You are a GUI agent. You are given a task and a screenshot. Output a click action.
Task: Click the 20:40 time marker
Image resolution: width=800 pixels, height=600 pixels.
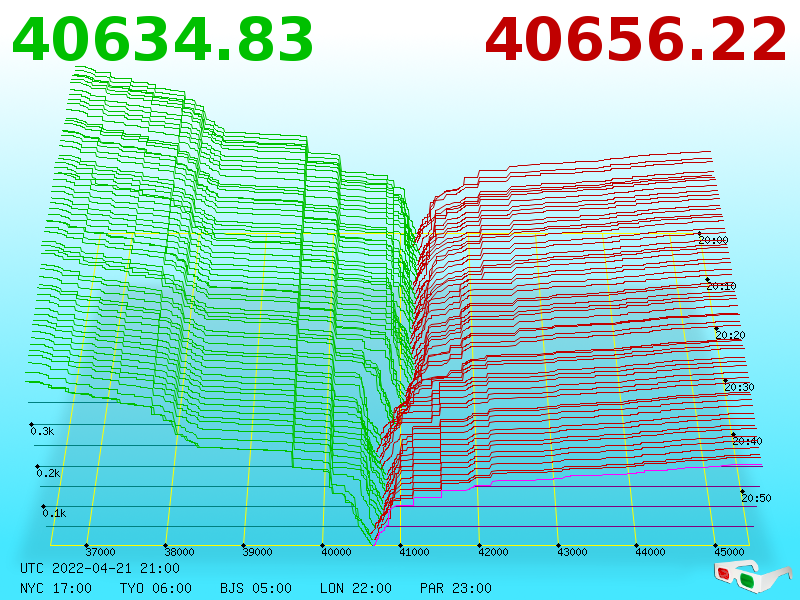click(747, 441)
